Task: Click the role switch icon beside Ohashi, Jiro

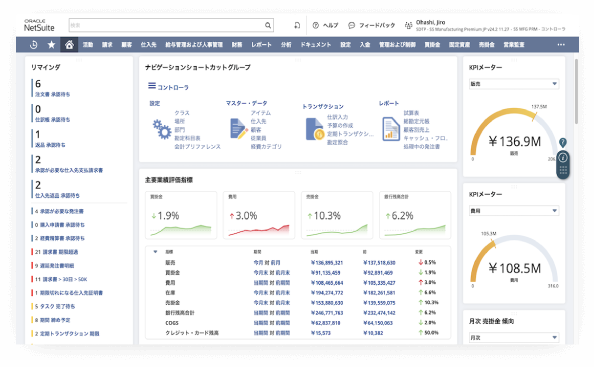Action: [x=408, y=25]
